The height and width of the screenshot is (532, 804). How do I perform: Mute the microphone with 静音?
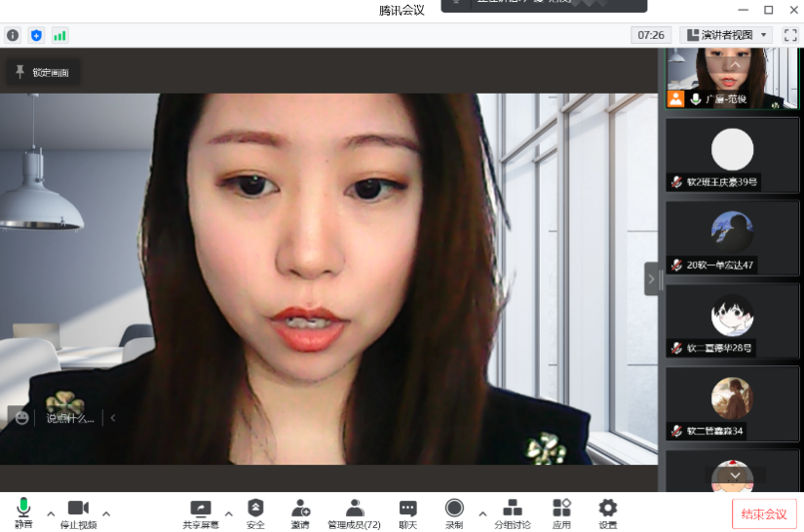coord(23,513)
